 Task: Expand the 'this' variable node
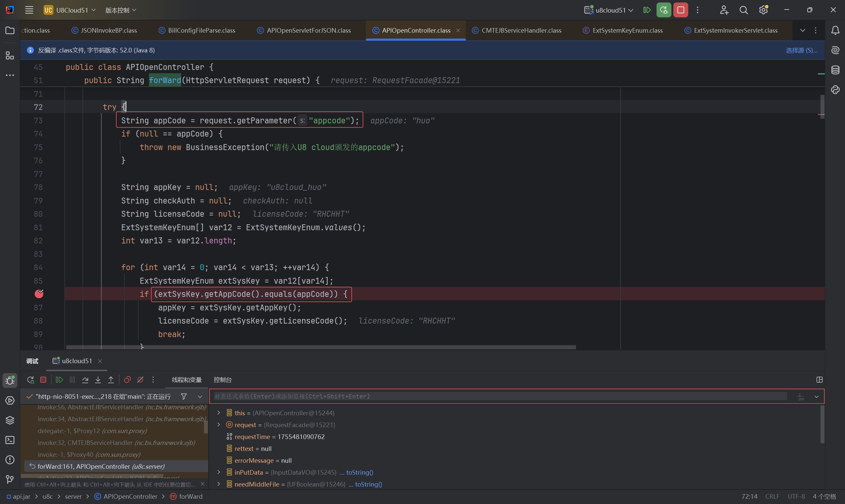point(219,413)
